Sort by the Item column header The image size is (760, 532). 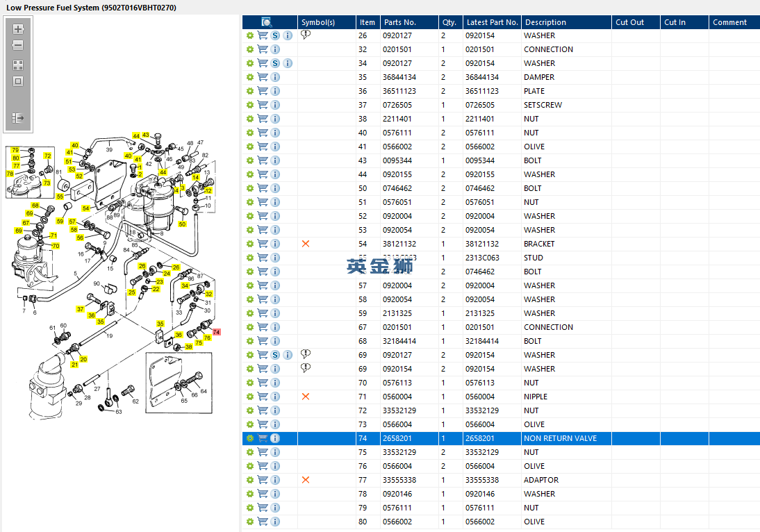(x=367, y=22)
